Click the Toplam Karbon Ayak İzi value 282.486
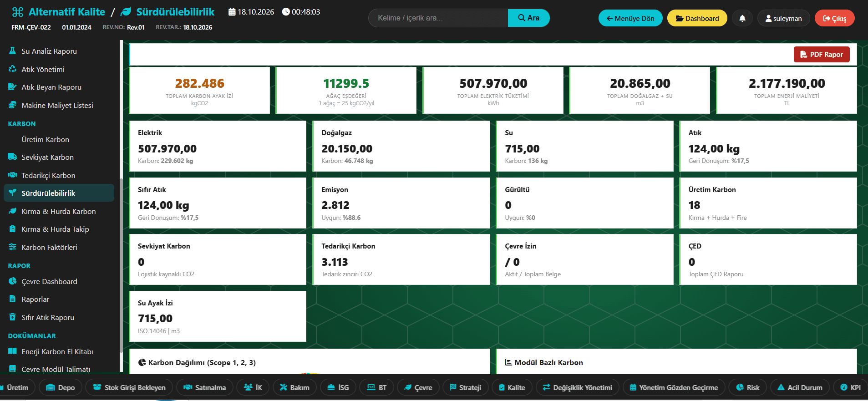 [x=200, y=83]
